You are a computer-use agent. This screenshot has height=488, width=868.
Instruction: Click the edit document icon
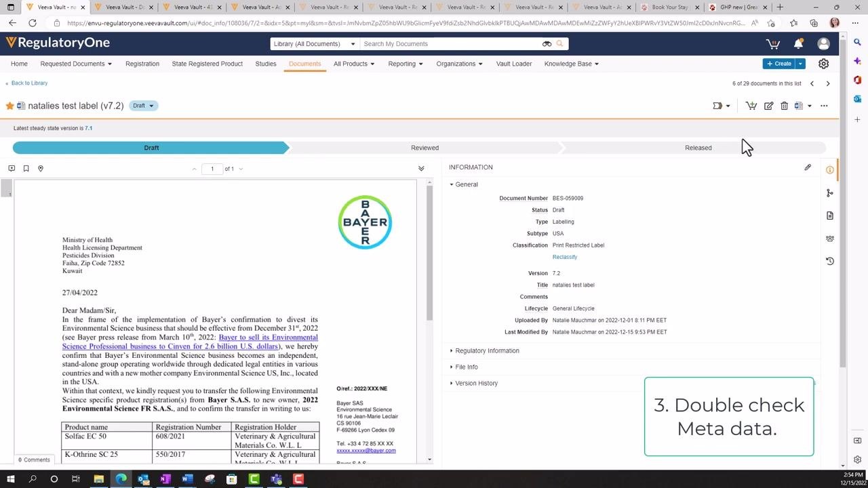(x=768, y=106)
